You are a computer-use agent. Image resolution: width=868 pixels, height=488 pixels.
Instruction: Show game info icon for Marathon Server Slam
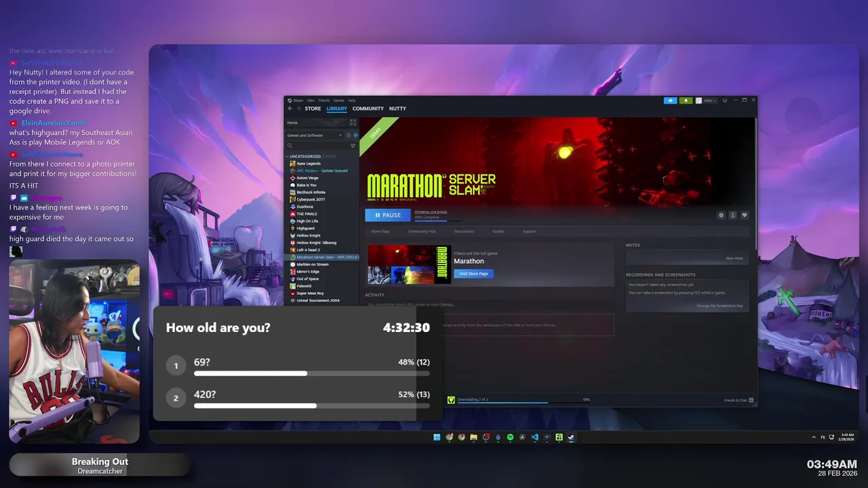pyautogui.click(x=732, y=215)
